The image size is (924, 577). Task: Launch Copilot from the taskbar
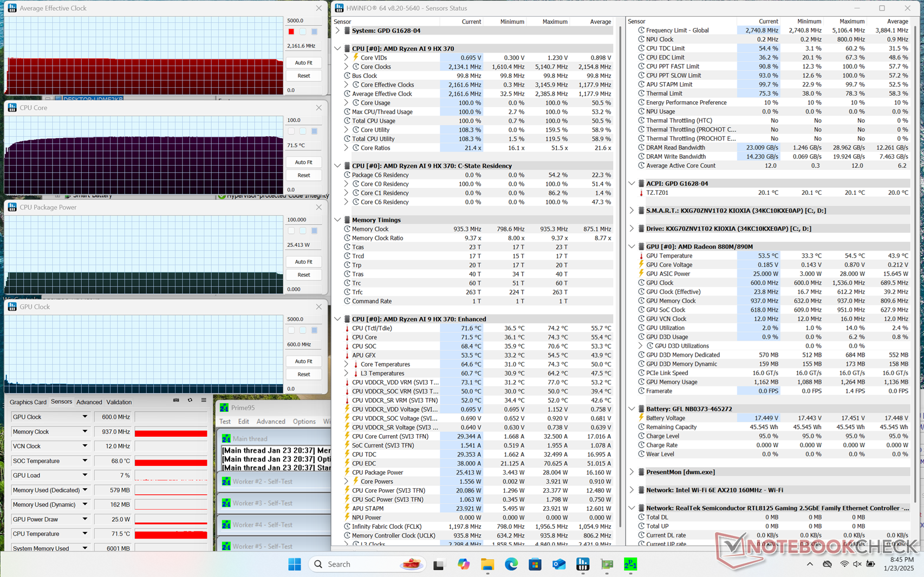(x=463, y=564)
